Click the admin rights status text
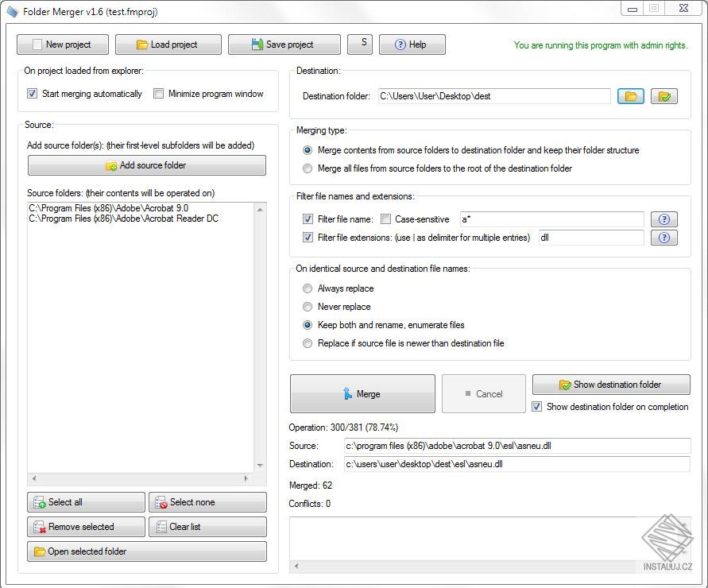Viewport: 708px width, 588px height. pos(601,45)
